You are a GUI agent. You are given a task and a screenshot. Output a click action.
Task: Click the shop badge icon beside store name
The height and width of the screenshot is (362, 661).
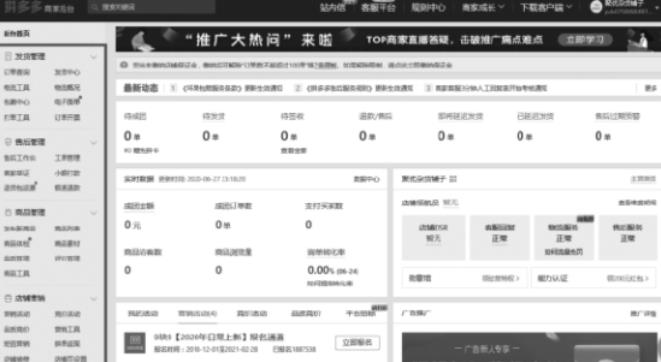coord(453,179)
